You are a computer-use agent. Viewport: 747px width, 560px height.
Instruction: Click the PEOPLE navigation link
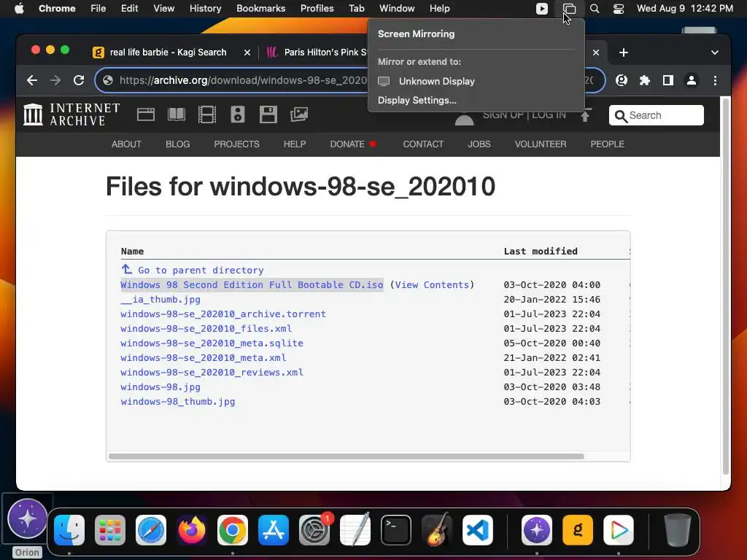click(607, 144)
